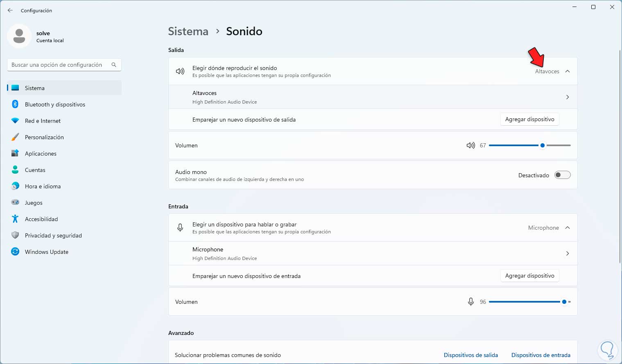Image resolution: width=622 pixels, height=364 pixels.
Task: Open Microphone High Definition Audio properties
Action: [373, 253]
